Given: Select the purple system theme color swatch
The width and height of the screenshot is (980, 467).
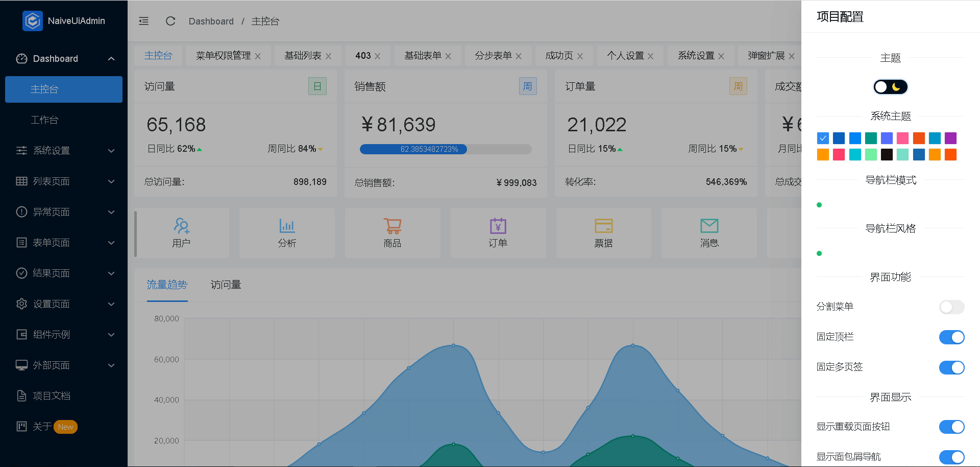Looking at the screenshot, I should point(950,138).
